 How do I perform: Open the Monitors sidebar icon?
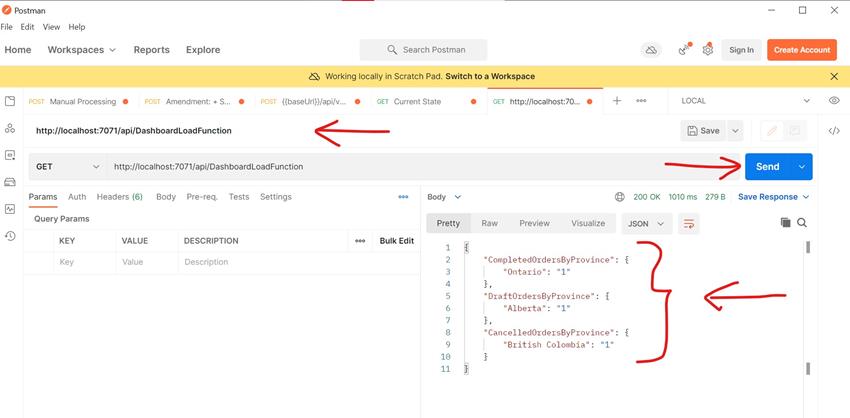(x=10, y=209)
